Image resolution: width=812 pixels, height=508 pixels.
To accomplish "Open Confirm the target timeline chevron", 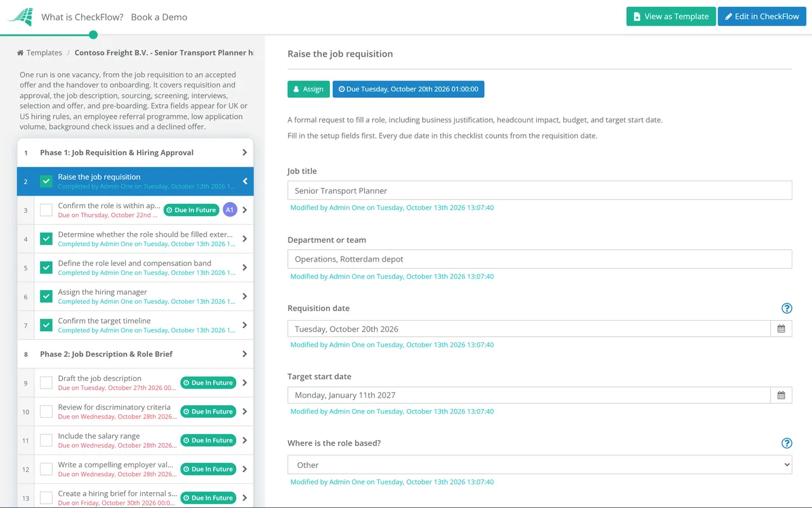I will [x=245, y=325].
